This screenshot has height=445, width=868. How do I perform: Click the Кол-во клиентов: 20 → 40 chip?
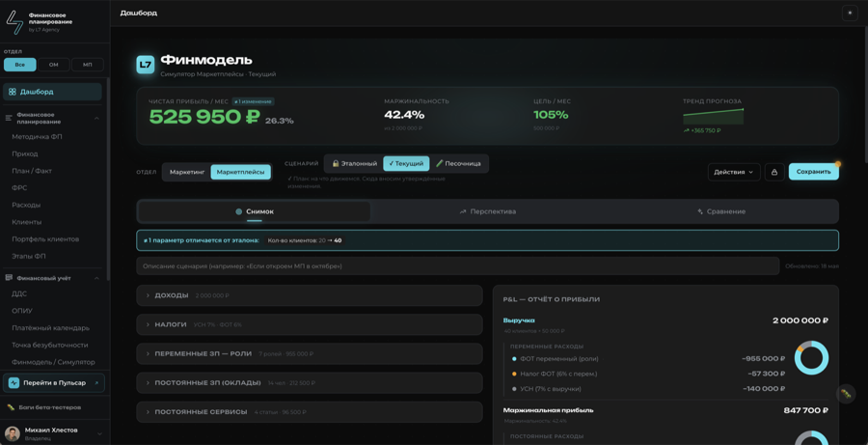coord(305,240)
